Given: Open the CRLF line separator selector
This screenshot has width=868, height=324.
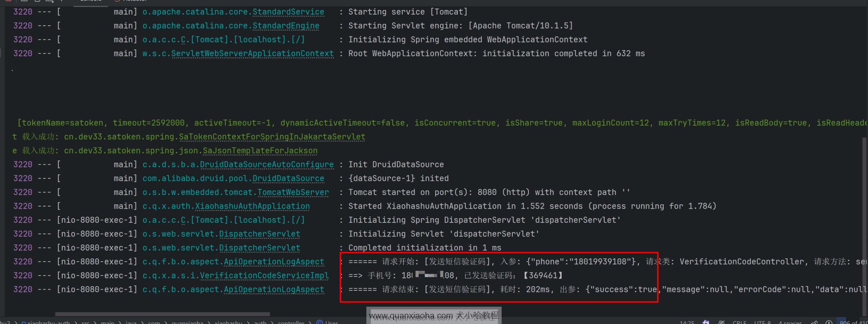Looking at the screenshot, I should (x=739, y=322).
